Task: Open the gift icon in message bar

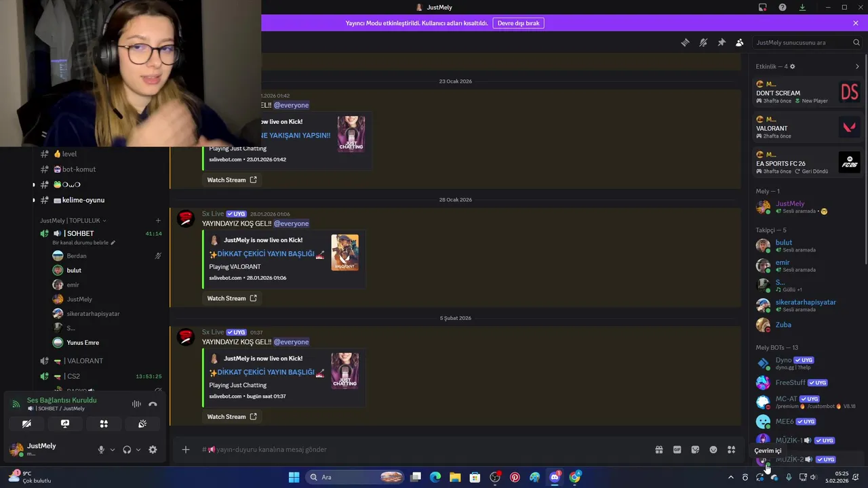Action: click(x=658, y=449)
